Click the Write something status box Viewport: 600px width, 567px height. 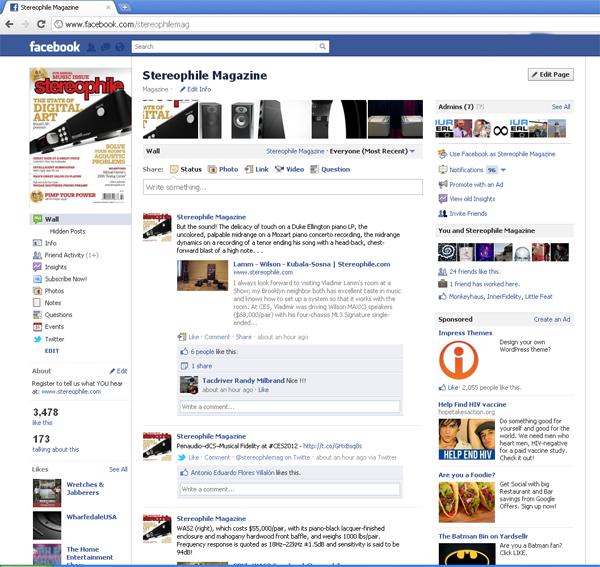[x=282, y=187]
